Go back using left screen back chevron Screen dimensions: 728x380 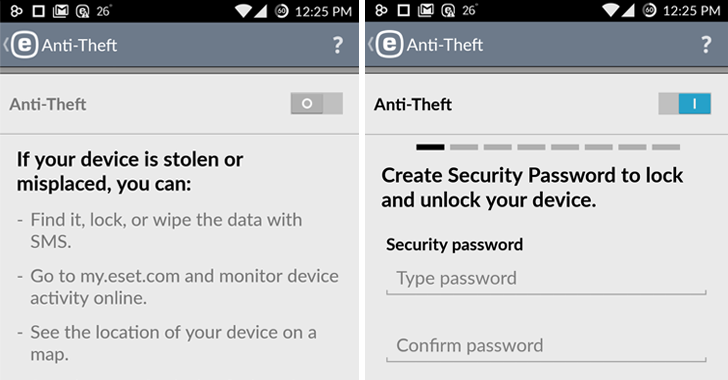point(6,45)
